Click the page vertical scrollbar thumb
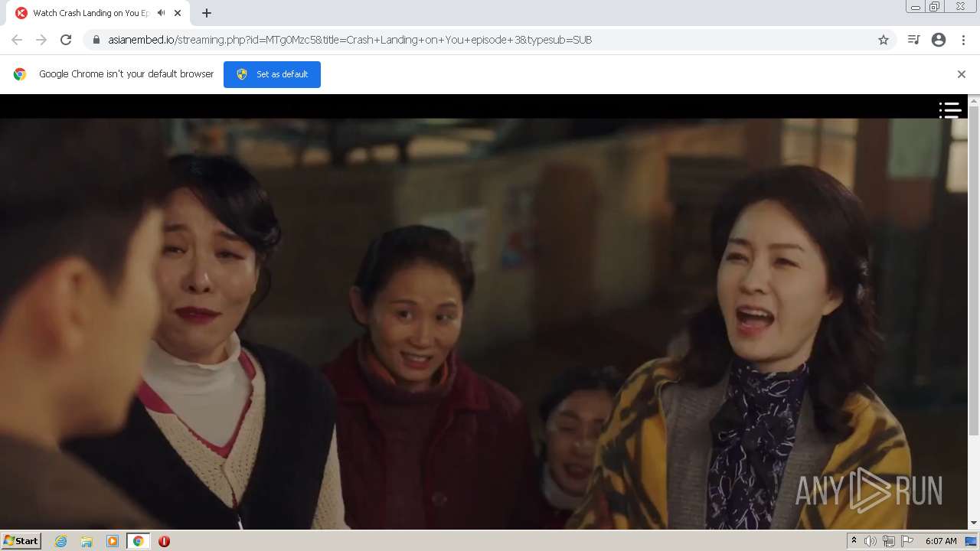Image resolution: width=980 pixels, height=551 pixels. (974, 272)
